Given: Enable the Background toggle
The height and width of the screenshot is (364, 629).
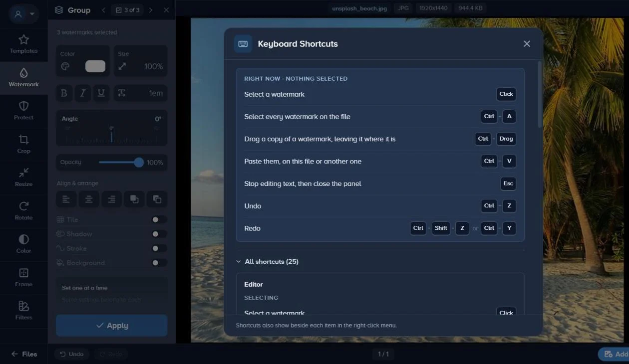Looking at the screenshot, I should (x=159, y=263).
